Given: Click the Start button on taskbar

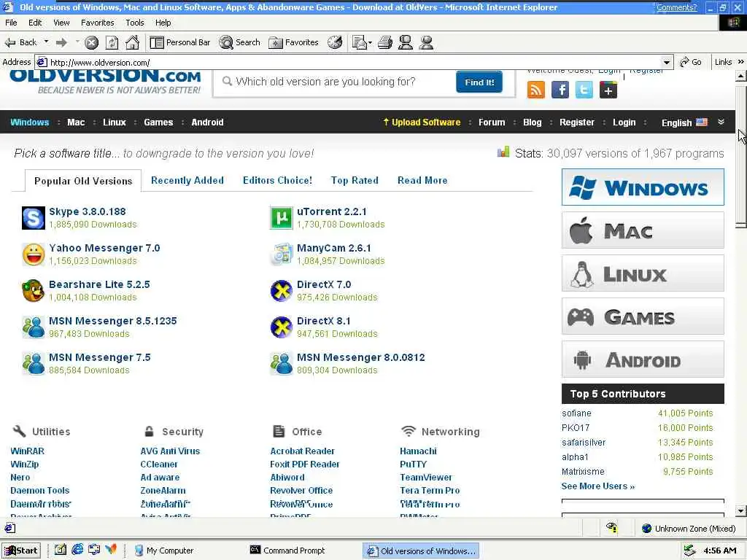Looking at the screenshot, I should 21,551.
